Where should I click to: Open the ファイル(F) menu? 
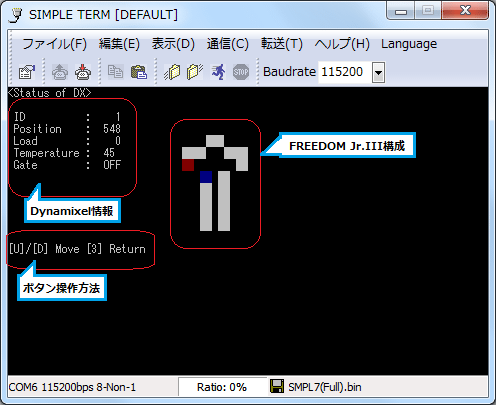click(x=55, y=44)
